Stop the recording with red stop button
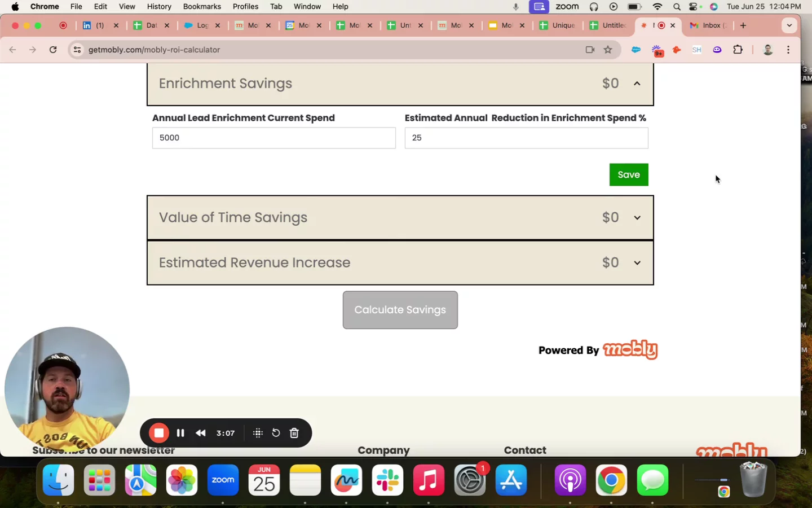The image size is (812, 508). click(x=159, y=433)
